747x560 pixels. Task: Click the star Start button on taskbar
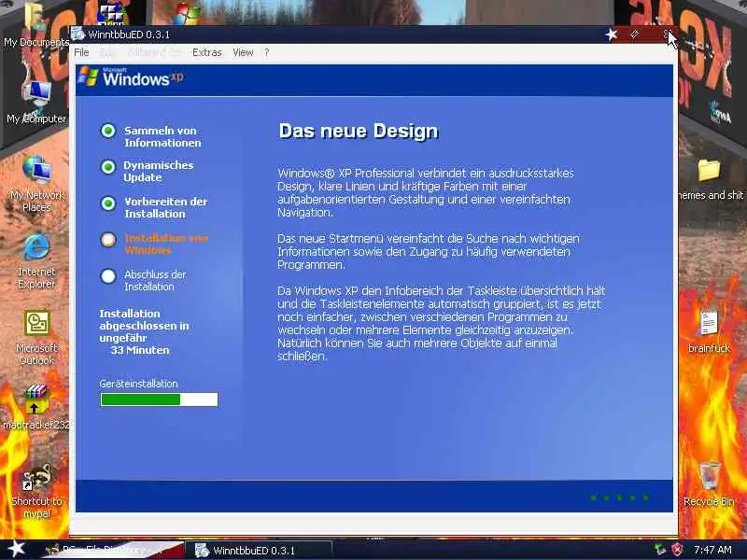17,549
